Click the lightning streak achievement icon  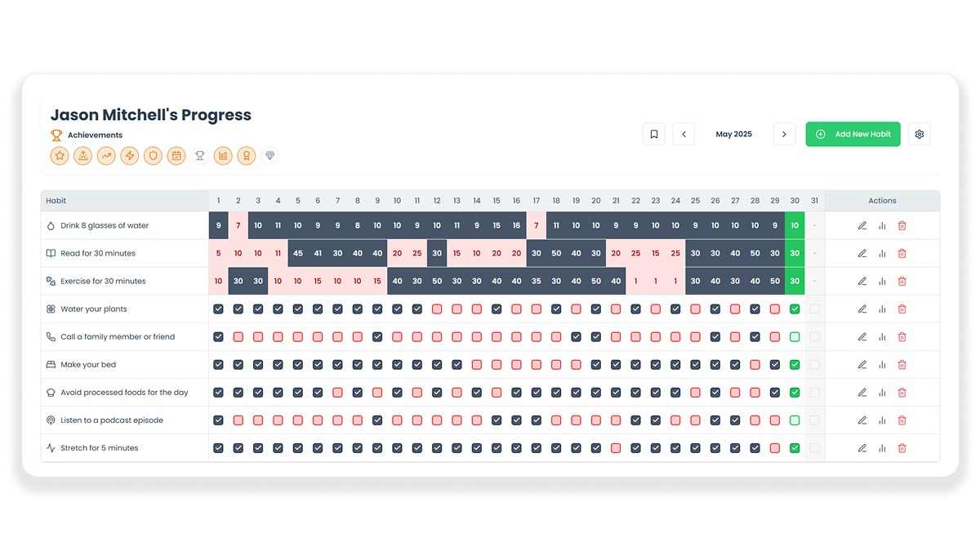(x=129, y=155)
